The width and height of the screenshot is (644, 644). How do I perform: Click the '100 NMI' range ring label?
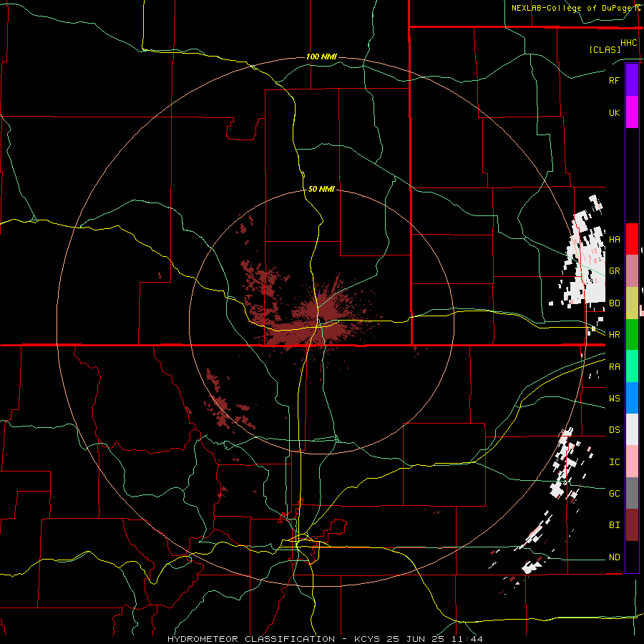click(x=321, y=57)
